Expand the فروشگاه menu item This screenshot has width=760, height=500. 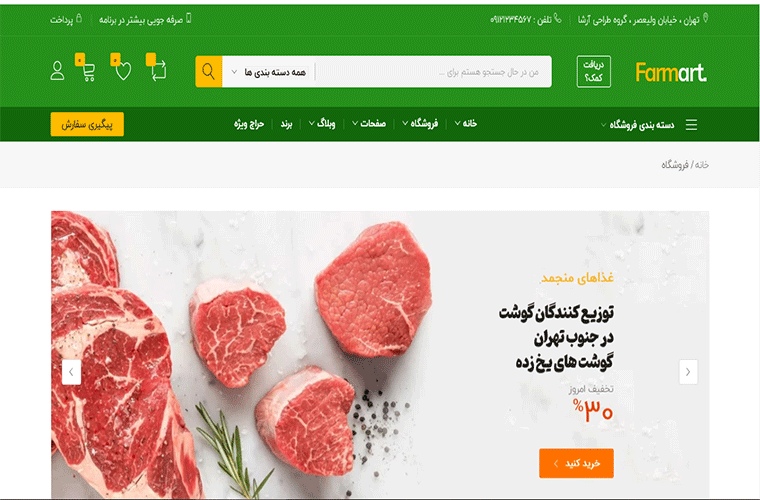(420, 124)
